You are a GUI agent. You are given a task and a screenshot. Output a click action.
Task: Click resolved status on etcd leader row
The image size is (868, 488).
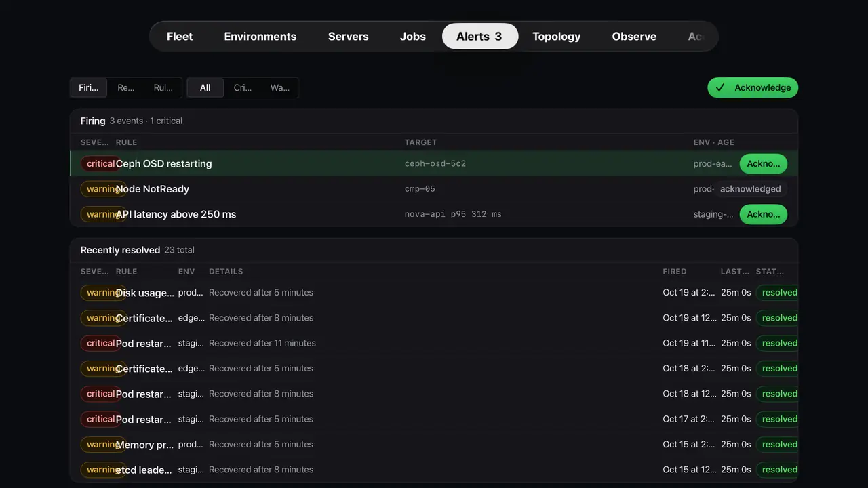tap(777, 470)
